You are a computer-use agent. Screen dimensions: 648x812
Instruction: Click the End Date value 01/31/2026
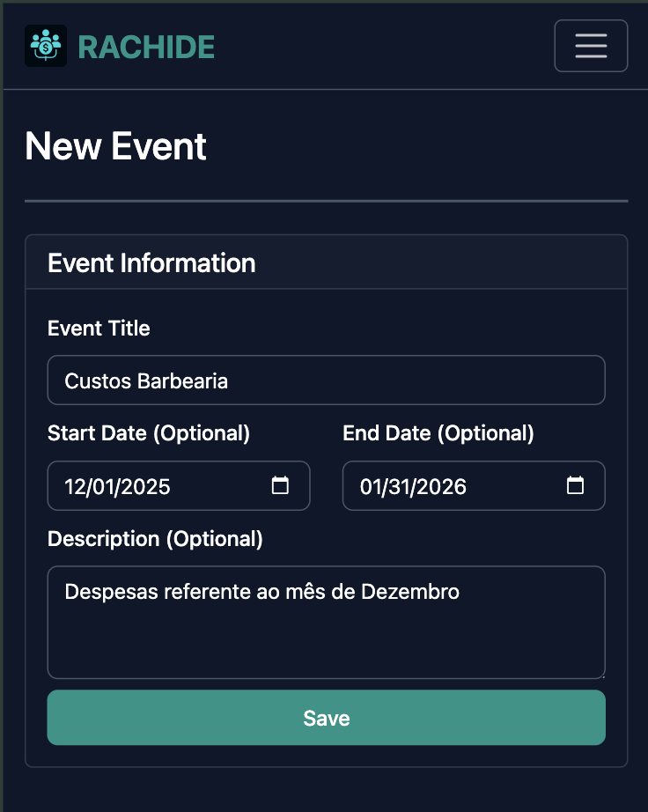[x=412, y=485]
